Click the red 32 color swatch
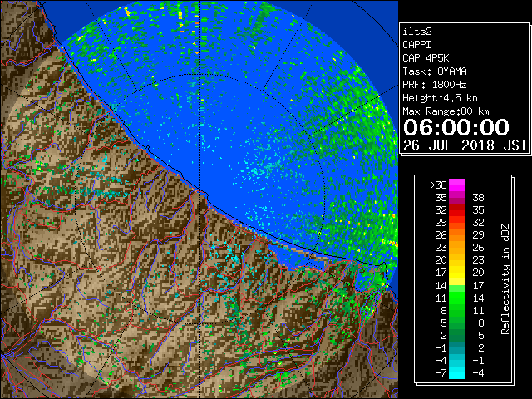The height and width of the screenshot is (399, 532). [x=457, y=210]
